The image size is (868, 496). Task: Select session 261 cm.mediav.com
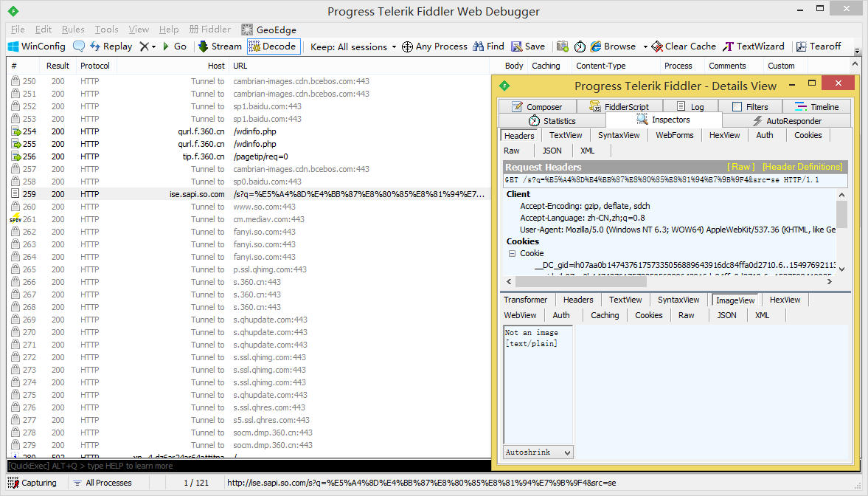pos(249,219)
